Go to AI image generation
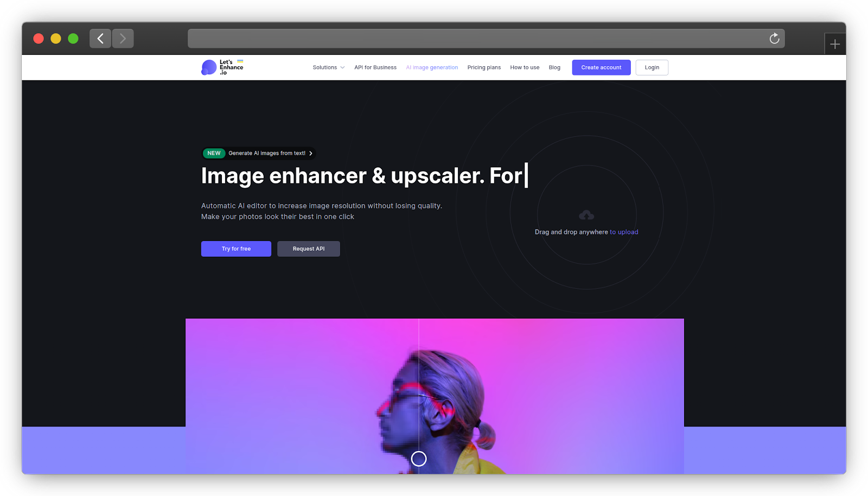The height and width of the screenshot is (496, 868). pos(432,67)
